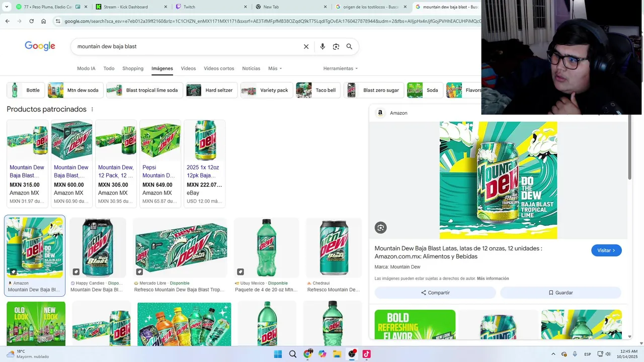Viewport: 644px width, 362px height.
Task: Open Bold Refreshing Flavor related image
Action: pyautogui.click(x=415, y=324)
